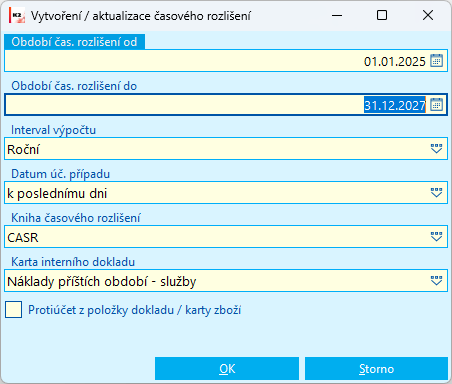Click the 'Období čas. rozlišení od' label
The height and width of the screenshot is (384, 452).
coord(74,42)
